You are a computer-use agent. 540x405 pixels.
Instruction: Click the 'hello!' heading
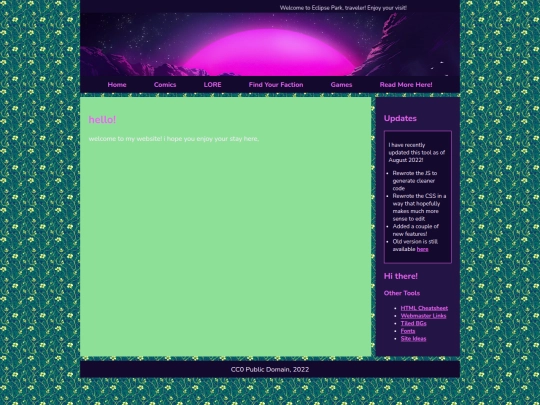click(x=102, y=120)
